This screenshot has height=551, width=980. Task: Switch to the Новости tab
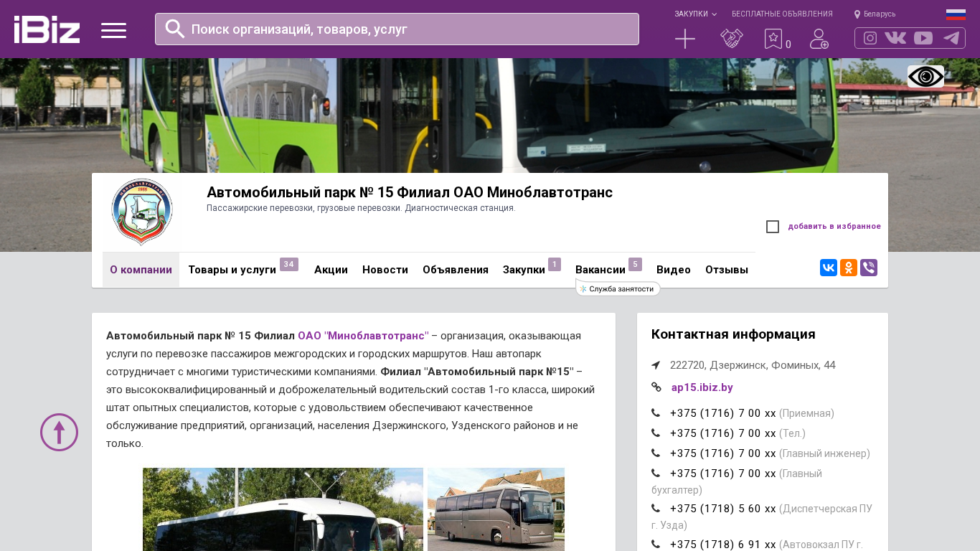click(385, 270)
